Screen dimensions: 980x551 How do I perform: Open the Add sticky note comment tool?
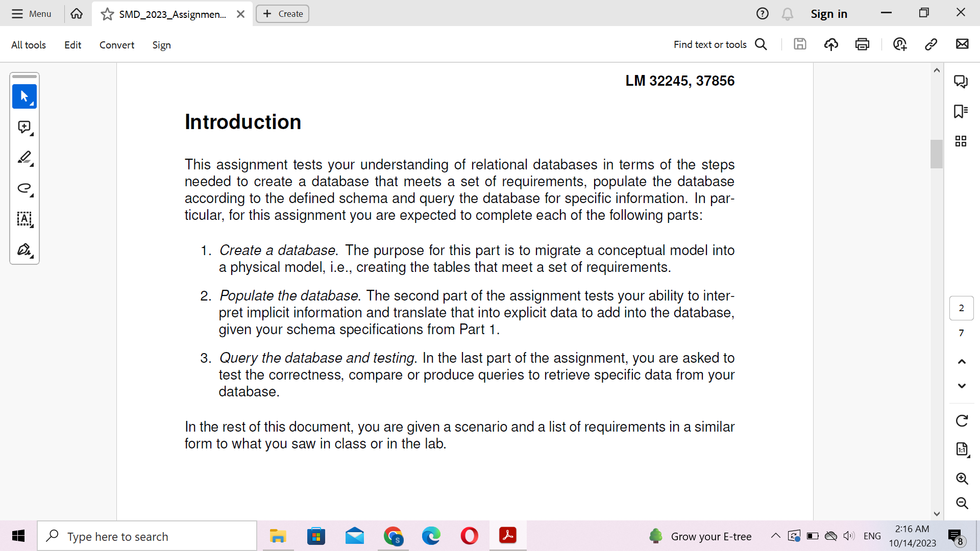click(x=24, y=127)
